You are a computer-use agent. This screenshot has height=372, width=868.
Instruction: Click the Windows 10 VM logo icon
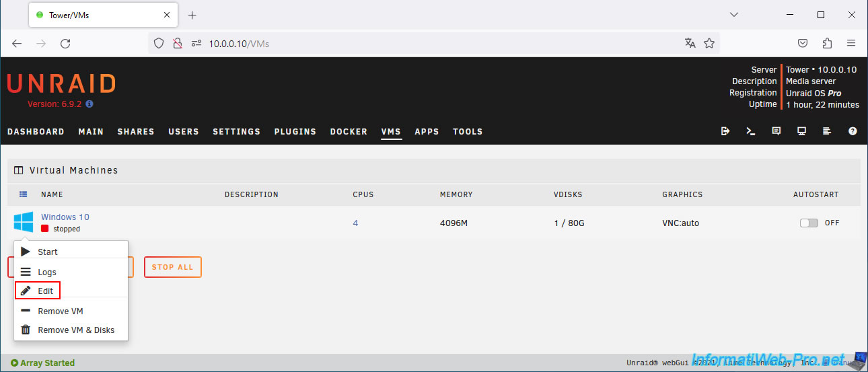click(24, 222)
